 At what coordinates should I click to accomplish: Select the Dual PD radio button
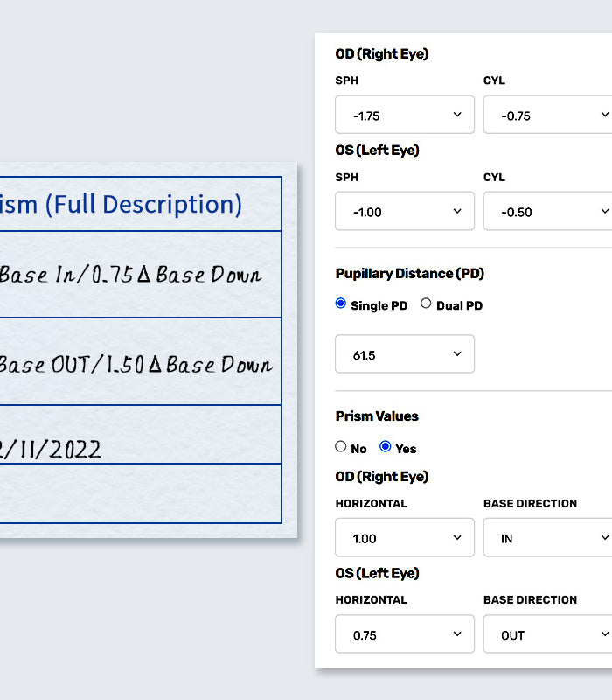(427, 304)
